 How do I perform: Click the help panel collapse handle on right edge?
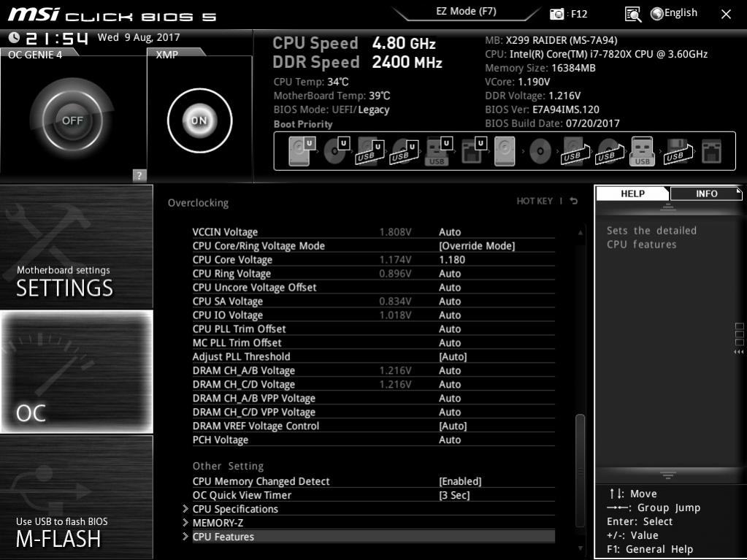(x=739, y=339)
